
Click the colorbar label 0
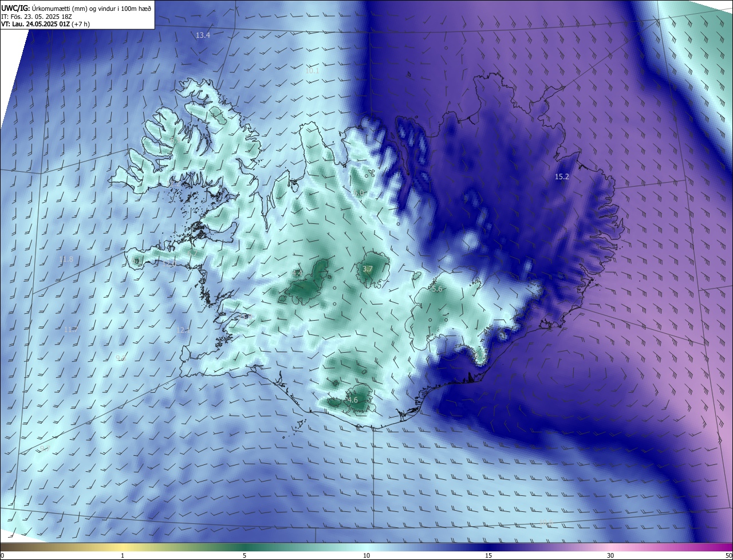(2, 555)
